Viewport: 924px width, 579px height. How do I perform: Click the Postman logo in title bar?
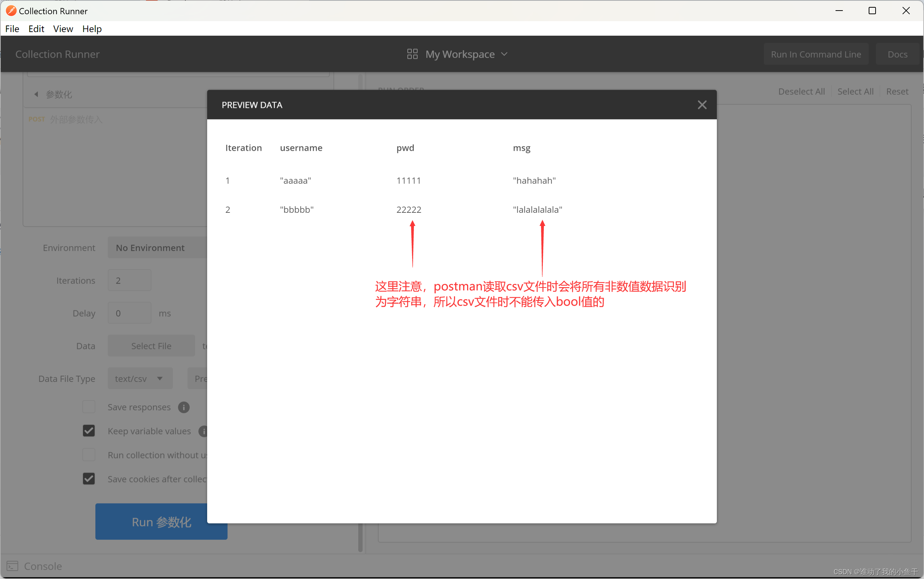(11, 11)
